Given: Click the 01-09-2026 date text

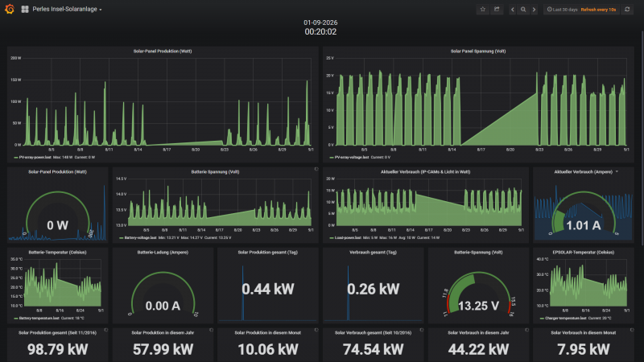Looking at the screenshot, I should (x=320, y=23).
